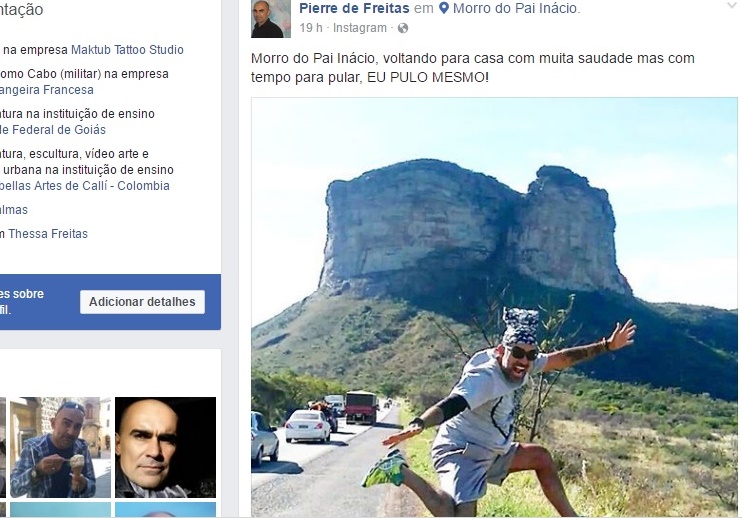742x518 pixels.
Task: Open the post options chevron menu
Action: point(732,6)
